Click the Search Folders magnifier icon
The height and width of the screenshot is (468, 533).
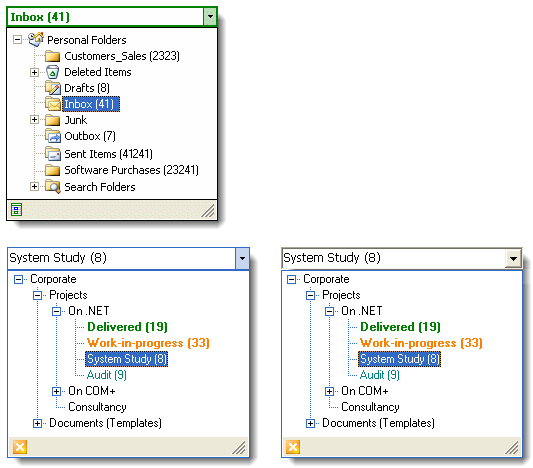click(53, 187)
